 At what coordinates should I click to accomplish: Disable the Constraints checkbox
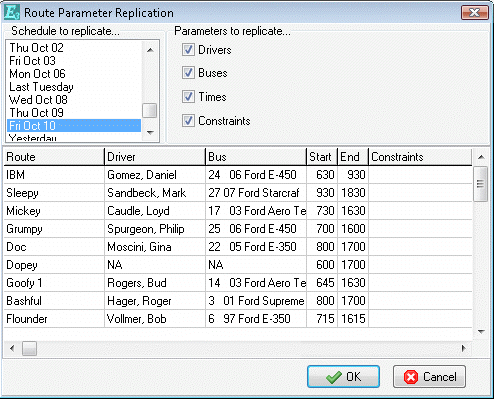188,121
